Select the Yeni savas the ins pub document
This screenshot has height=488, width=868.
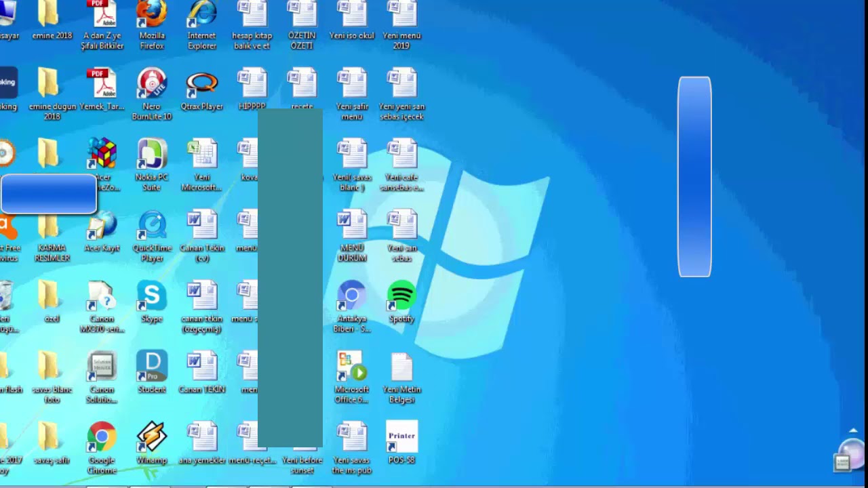[x=352, y=448]
